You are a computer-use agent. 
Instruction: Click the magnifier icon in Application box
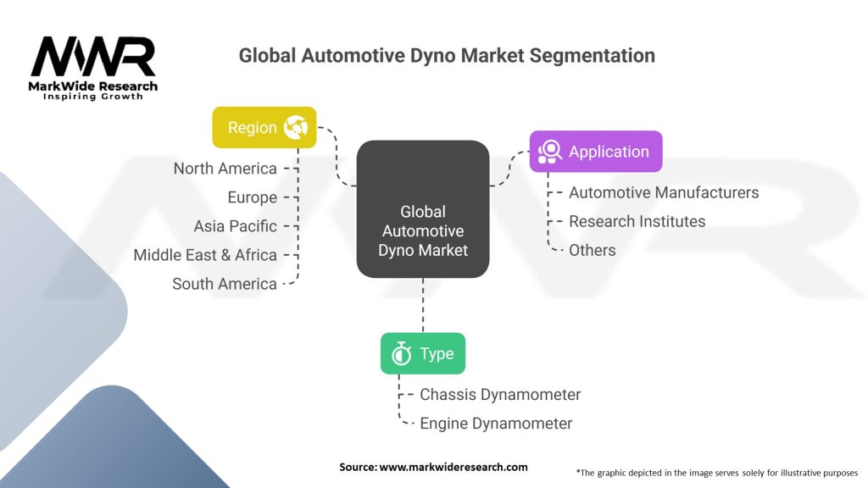point(549,152)
